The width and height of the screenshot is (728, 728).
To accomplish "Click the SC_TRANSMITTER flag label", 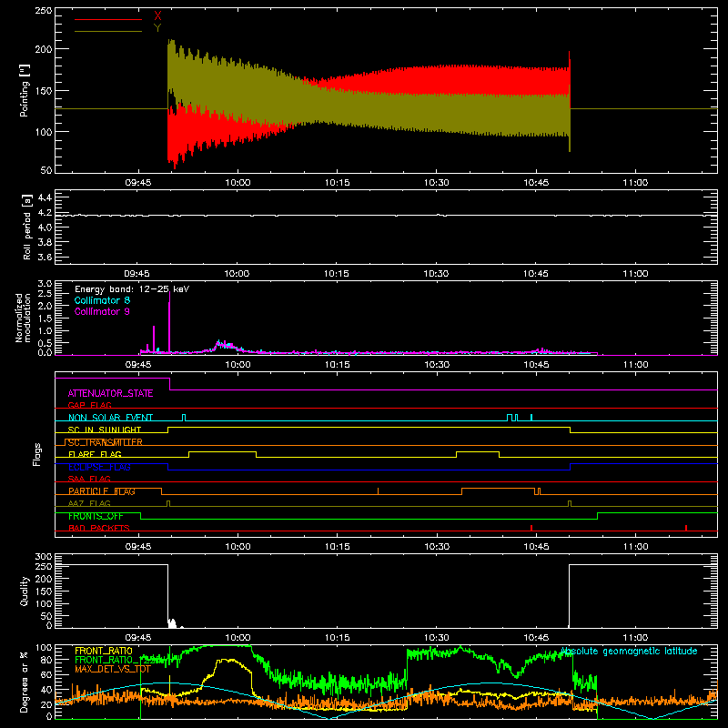I will (105, 442).
